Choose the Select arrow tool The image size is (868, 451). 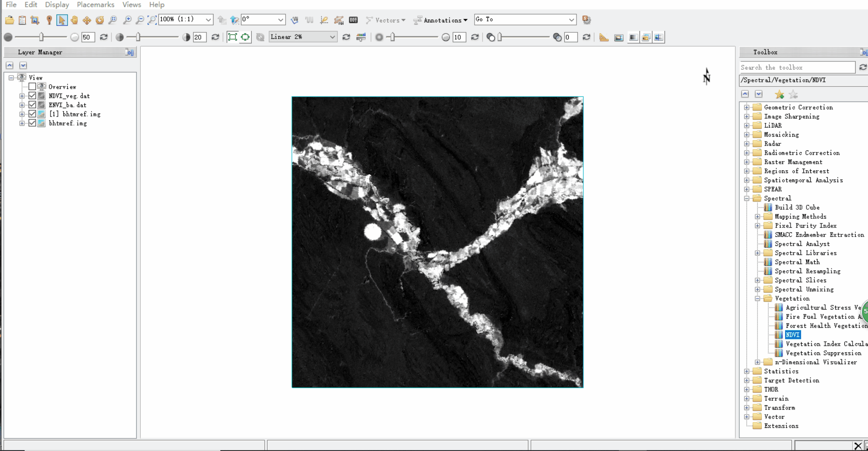62,20
